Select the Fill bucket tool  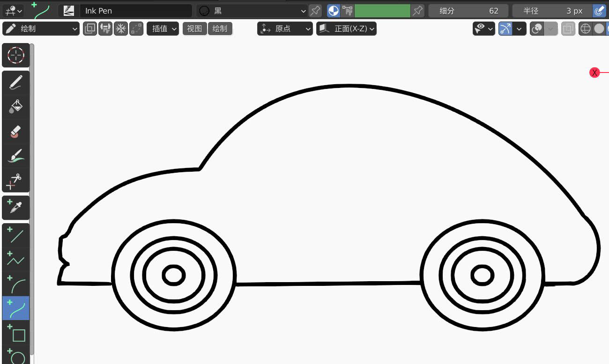[16, 107]
